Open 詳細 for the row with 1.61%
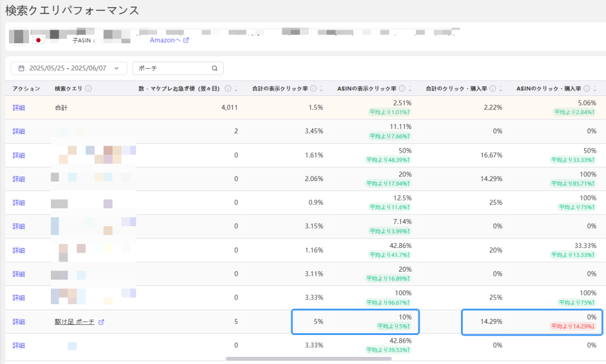Viewport: 606px width, 364px height. [18, 155]
